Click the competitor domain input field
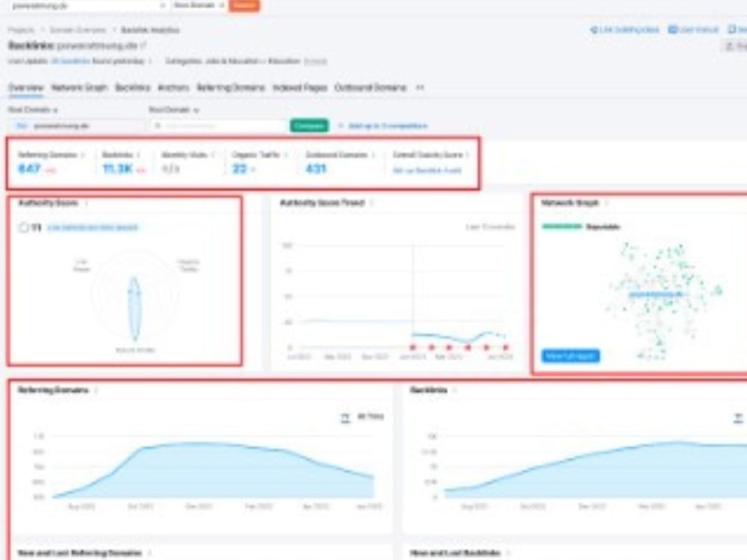This screenshot has width=747, height=560. click(218, 125)
